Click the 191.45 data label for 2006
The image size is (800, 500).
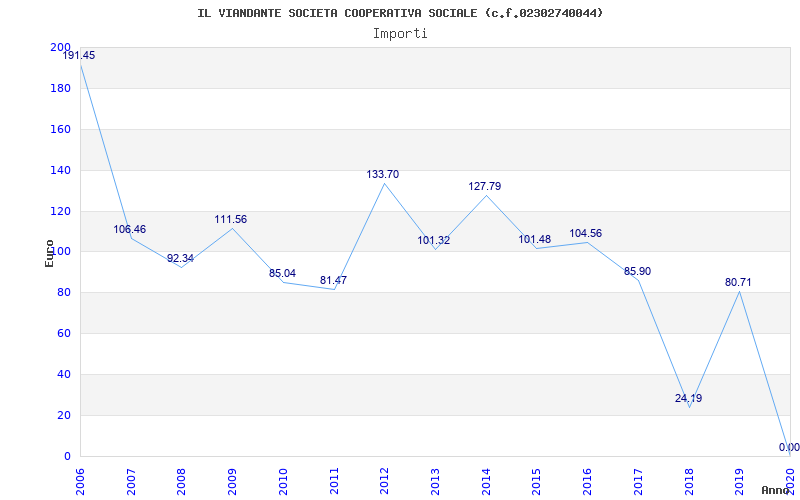[x=79, y=56]
